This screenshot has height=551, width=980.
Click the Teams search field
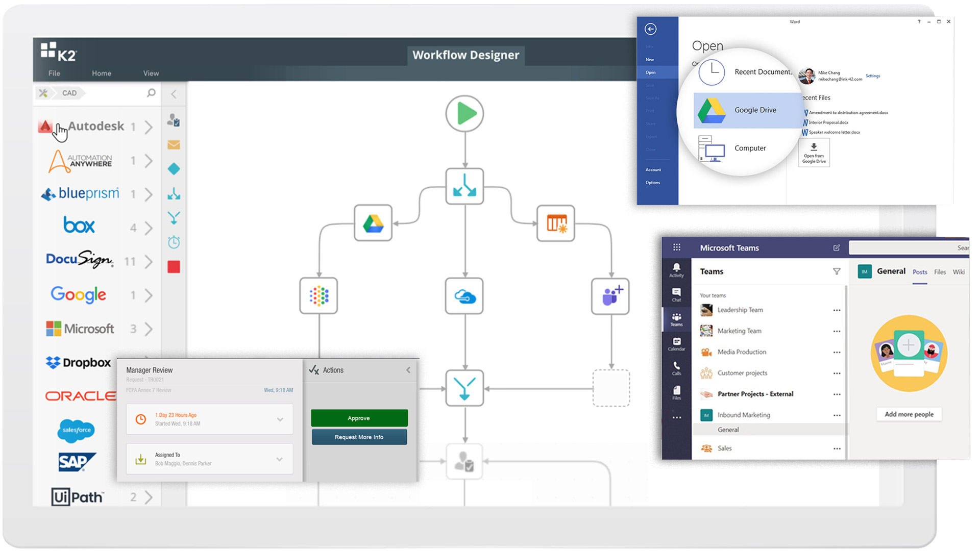click(909, 248)
